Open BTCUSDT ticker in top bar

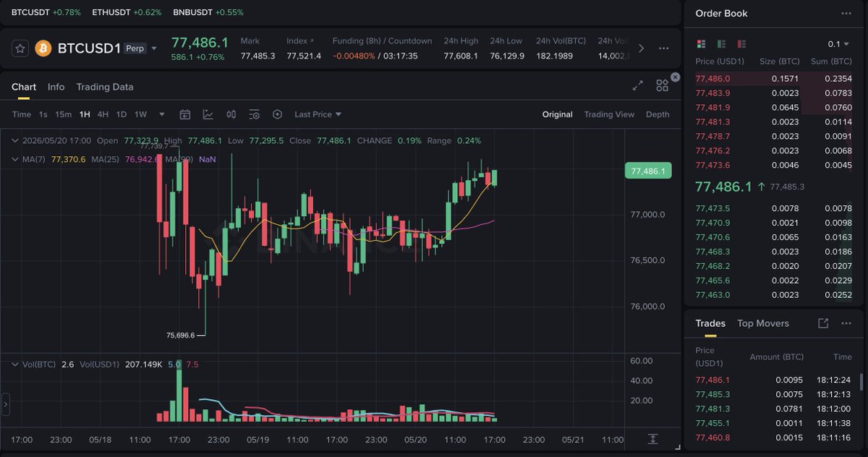[x=46, y=12]
